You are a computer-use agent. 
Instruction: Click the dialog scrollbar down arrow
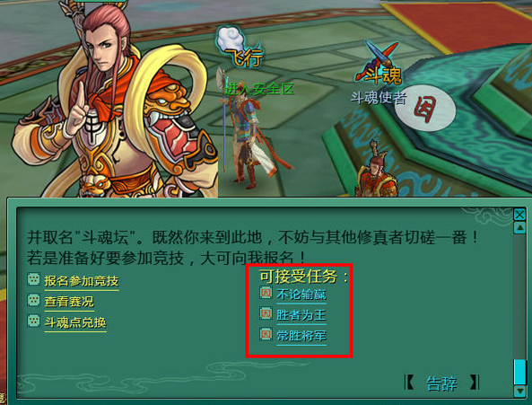coord(519,392)
